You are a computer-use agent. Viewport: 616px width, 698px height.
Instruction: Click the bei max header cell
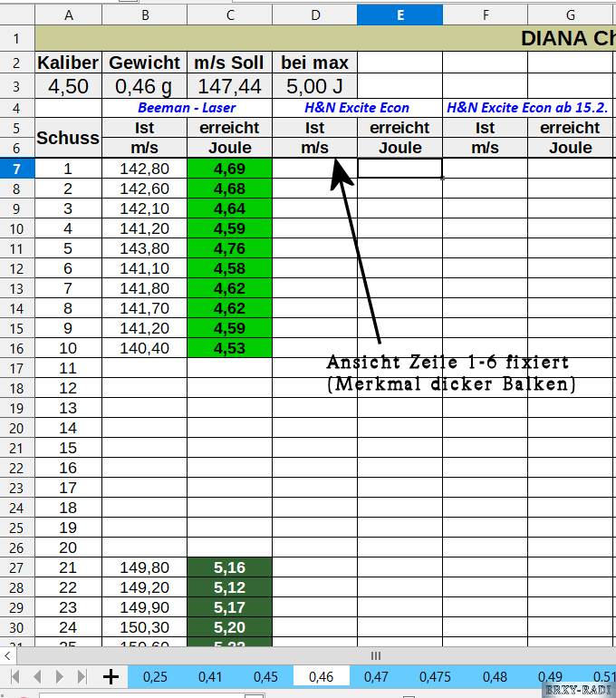click(315, 63)
